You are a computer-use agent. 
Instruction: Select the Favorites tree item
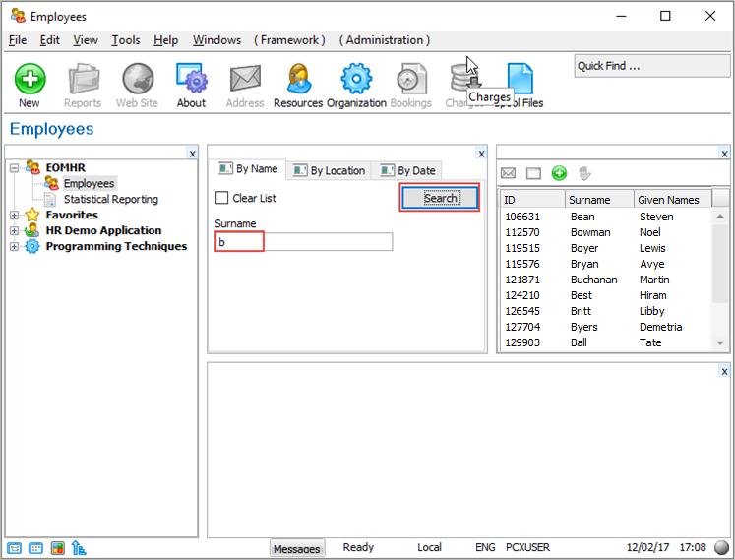click(x=72, y=215)
